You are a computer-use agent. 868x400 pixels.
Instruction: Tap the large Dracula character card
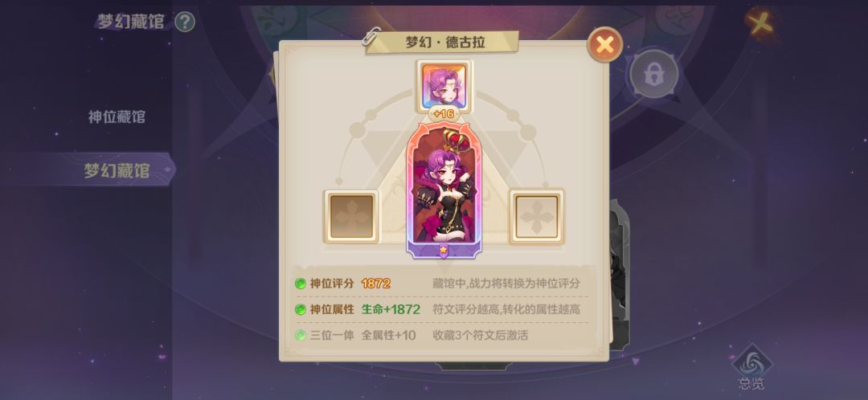[444, 190]
